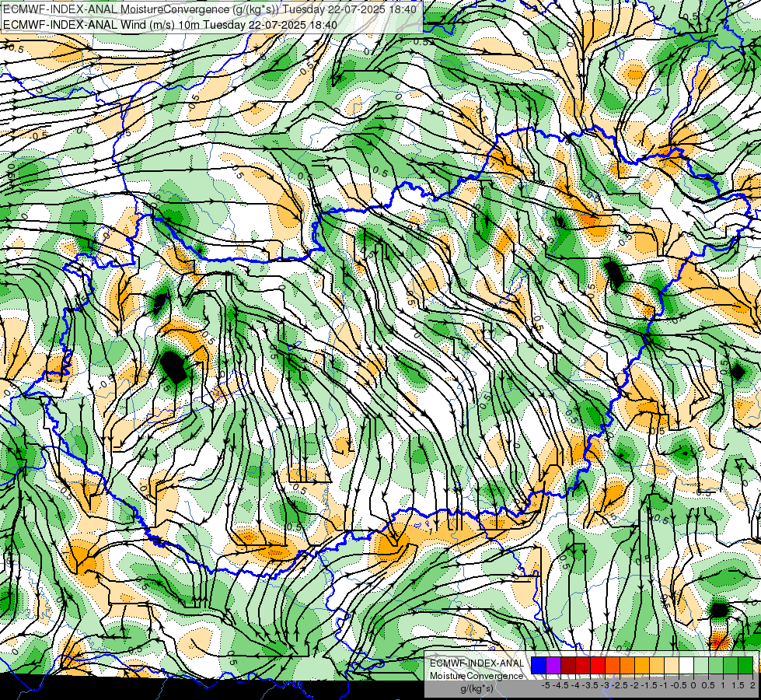Click the MoistureConvergence title line at top
The image size is (761, 700).
coord(210,9)
